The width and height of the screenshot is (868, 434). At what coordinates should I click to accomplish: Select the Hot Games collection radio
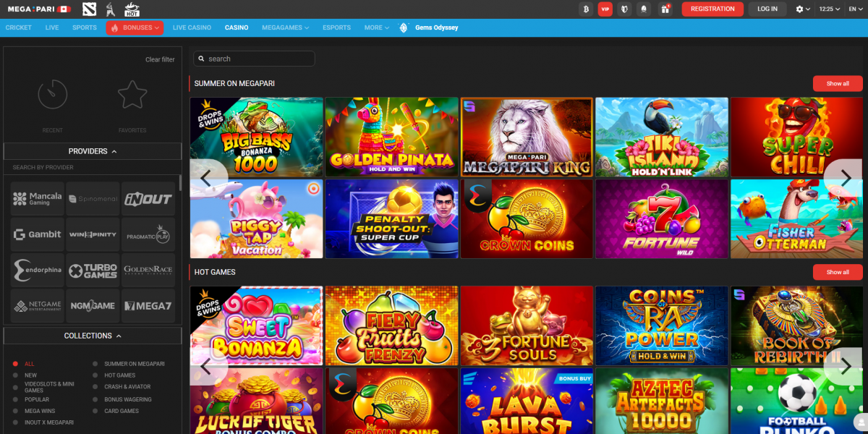[96, 375]
